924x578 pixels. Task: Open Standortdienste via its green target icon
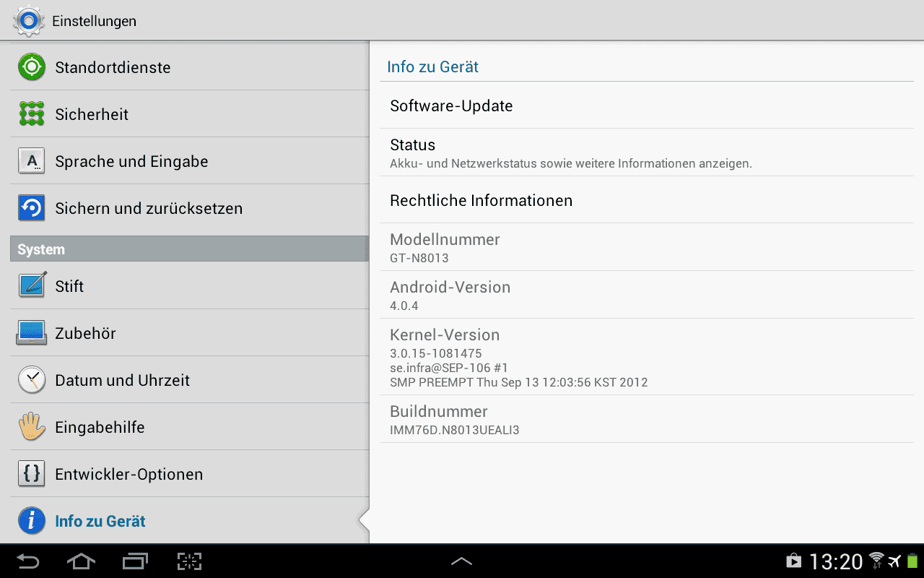tap(32, 67)
